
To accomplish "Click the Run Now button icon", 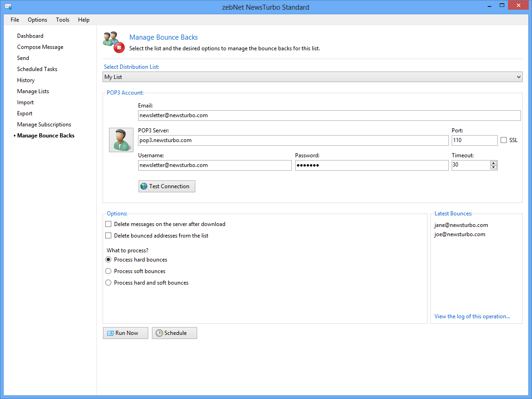I will click(x=110, y=333).
